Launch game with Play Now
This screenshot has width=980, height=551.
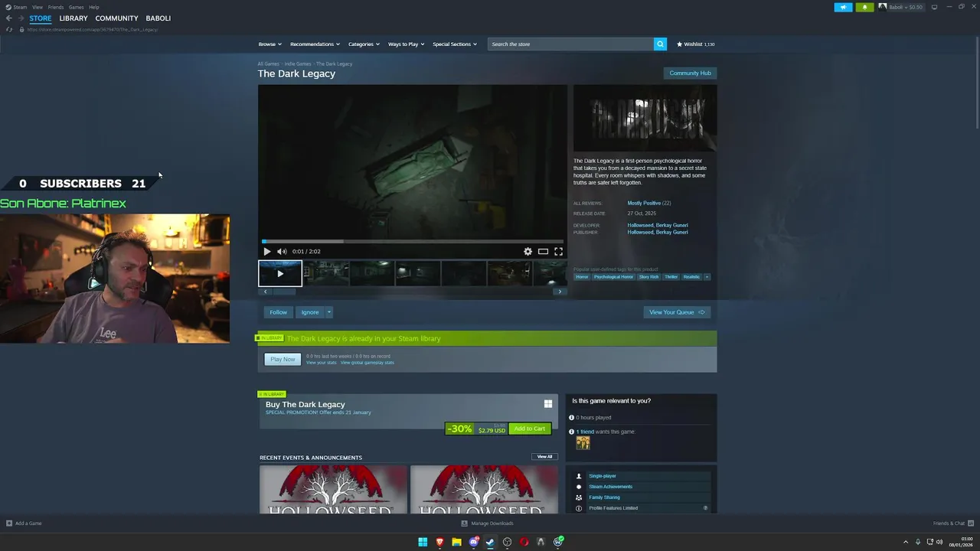click(x=283, y=359)
